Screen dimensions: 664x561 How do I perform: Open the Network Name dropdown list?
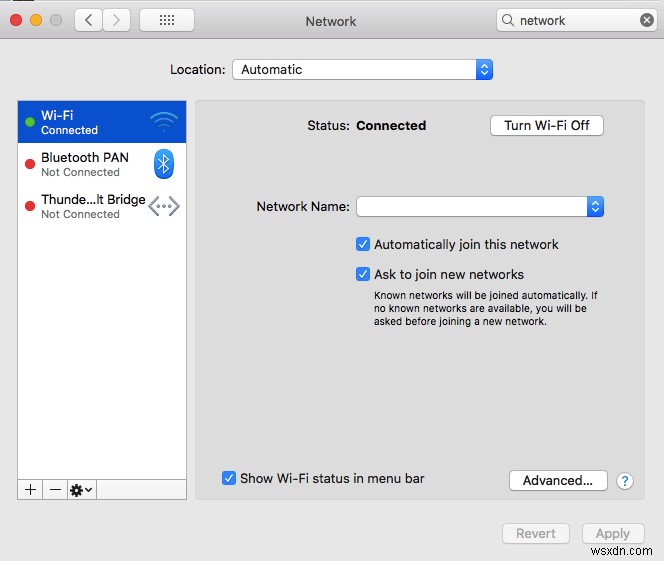pos(480,207)
